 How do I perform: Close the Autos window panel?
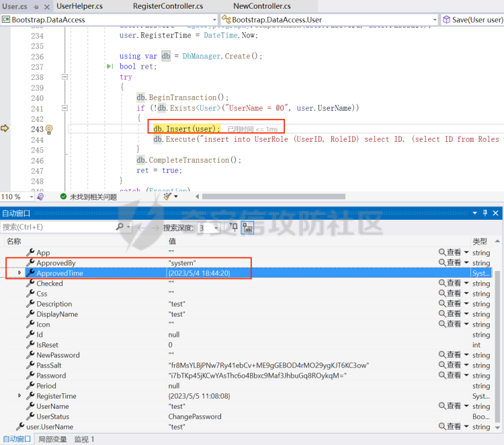point(496,213)
